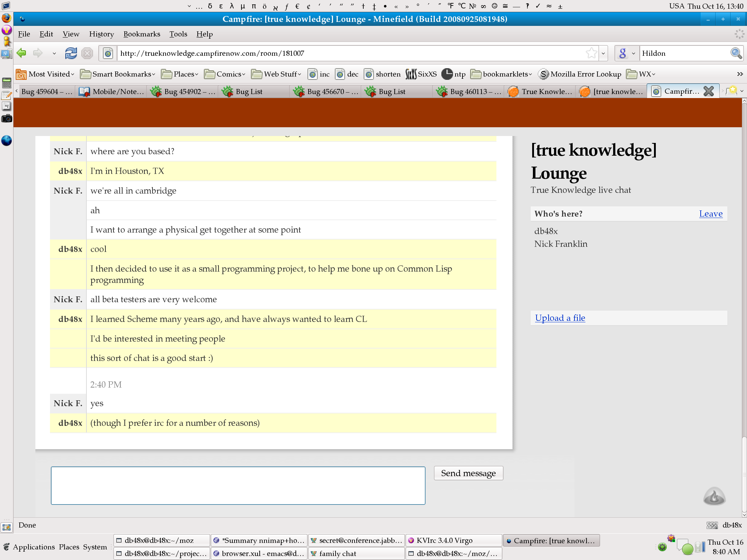Viewport: 747px width, 560px height.
Task: Launch the purple V app from the left panel
Action: 7,30
